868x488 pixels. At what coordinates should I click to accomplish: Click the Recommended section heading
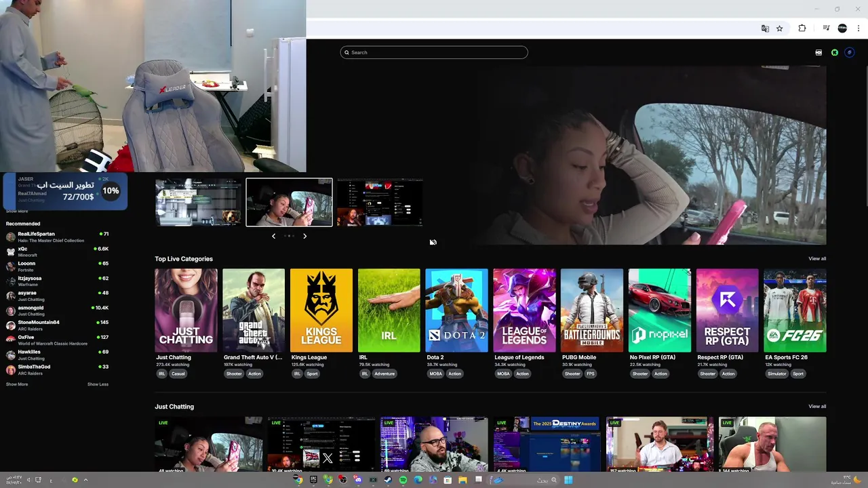click(23, 224)
